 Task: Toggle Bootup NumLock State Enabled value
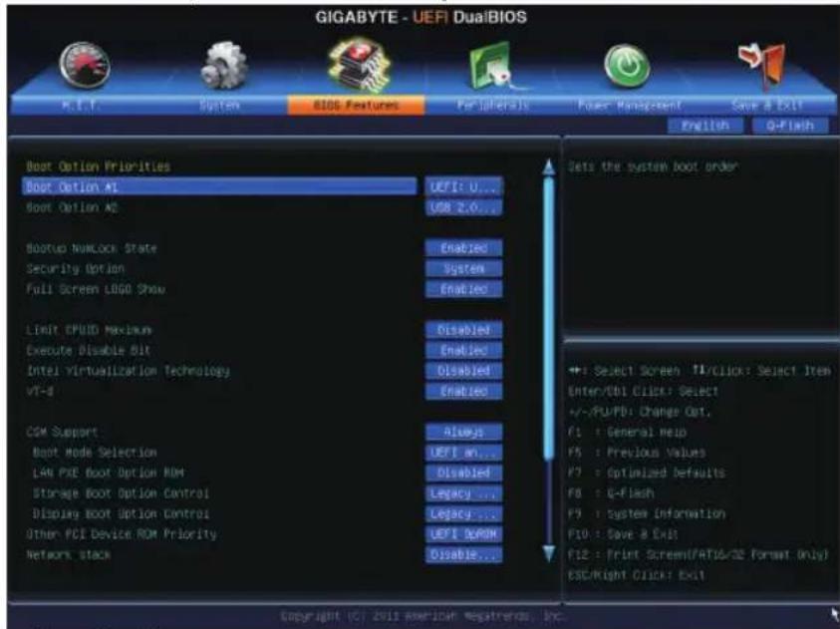tap(464, 248)
